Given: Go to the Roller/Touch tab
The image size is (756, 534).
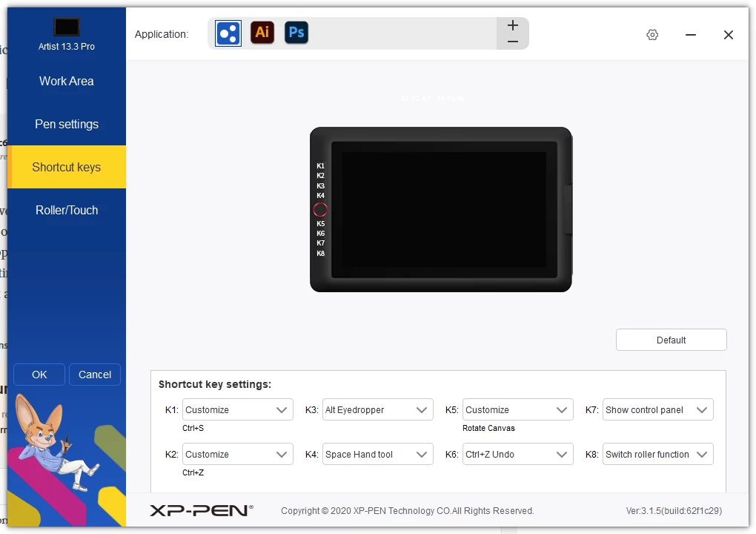Looking at the screenshot, I should point(67,210).
